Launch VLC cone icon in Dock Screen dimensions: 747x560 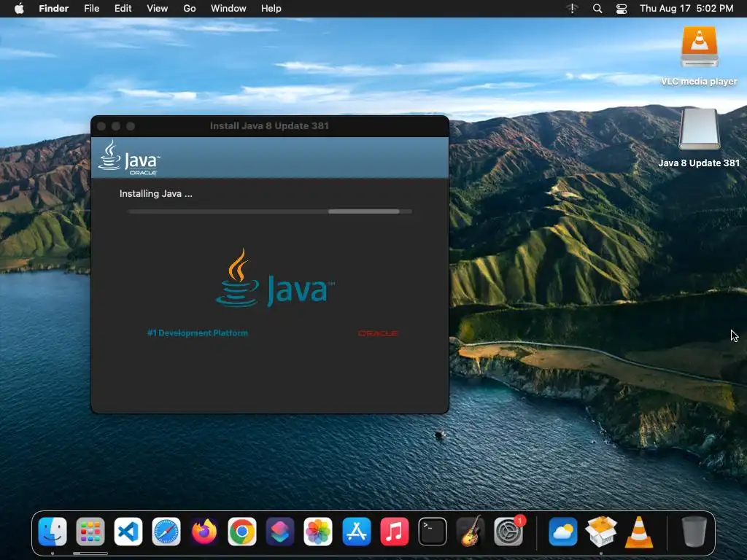[639, 532]
